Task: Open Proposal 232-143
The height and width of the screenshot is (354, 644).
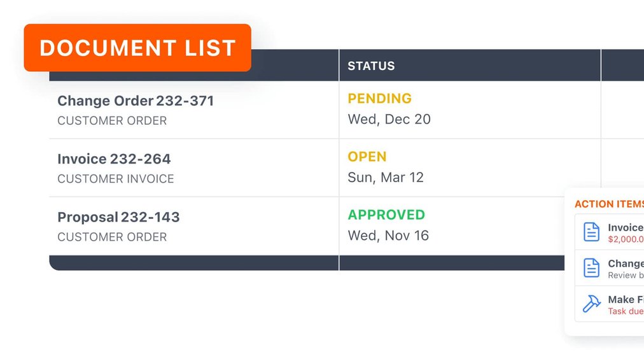Action: [x=118, y=216]
